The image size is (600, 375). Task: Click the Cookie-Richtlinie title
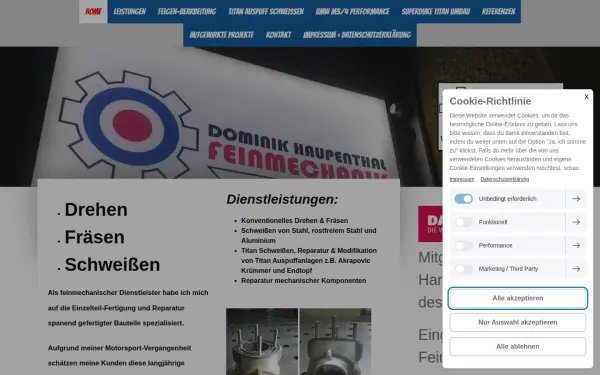coord(490,101)
